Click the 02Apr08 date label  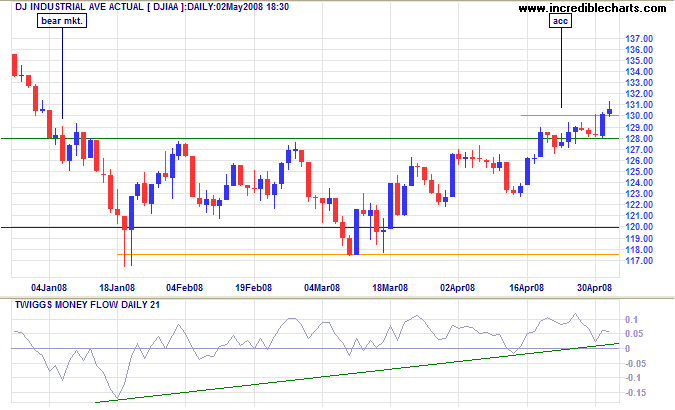pos(458,288)
